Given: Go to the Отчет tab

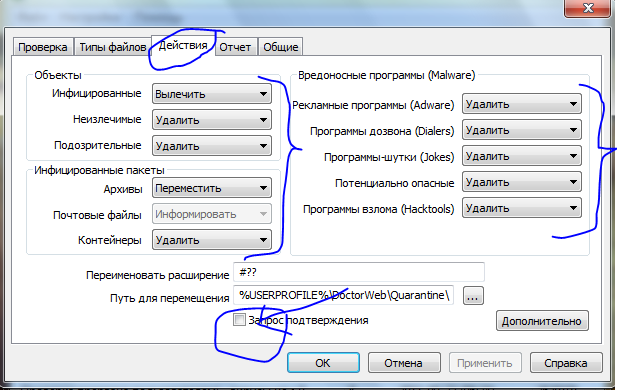Looking at the screenshot, I should click(235, 47).
